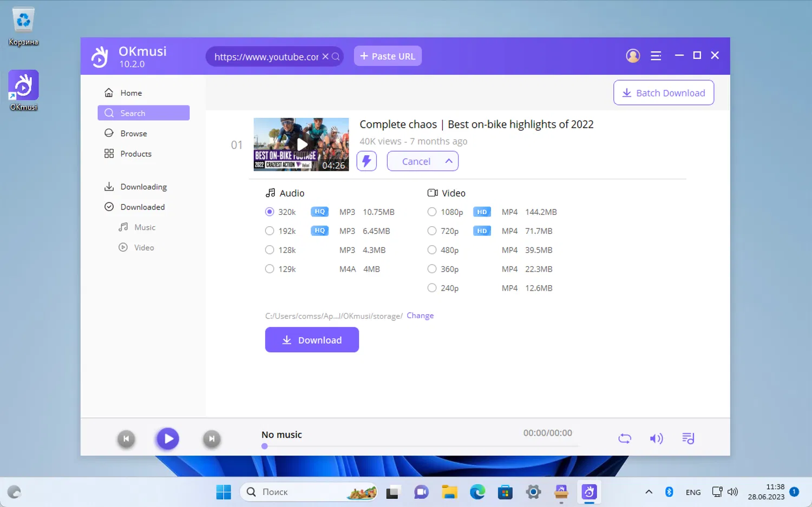Play the bike highlights video thumbnail
This screenshot has width=812, height=507.
pyautogui.click(x=302, y=144)
